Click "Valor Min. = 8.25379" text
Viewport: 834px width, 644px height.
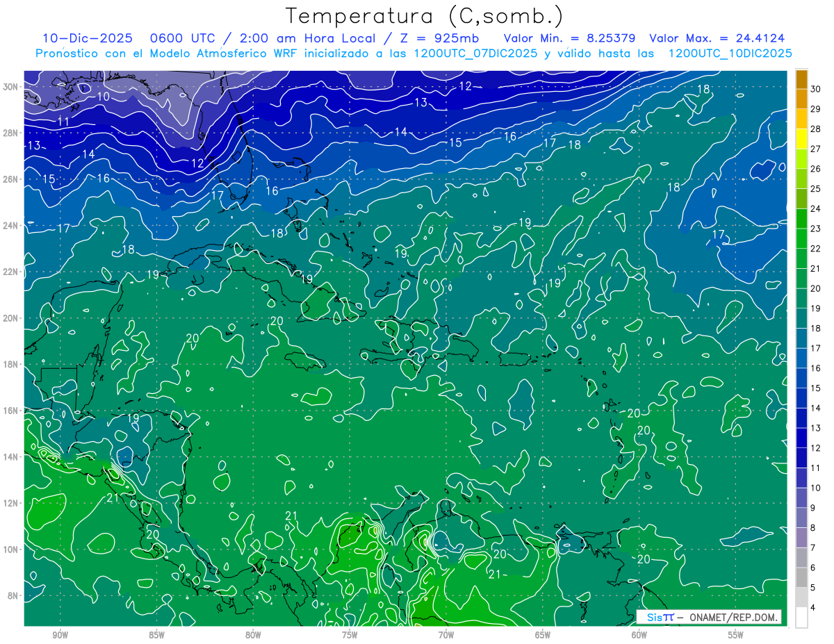569,38
